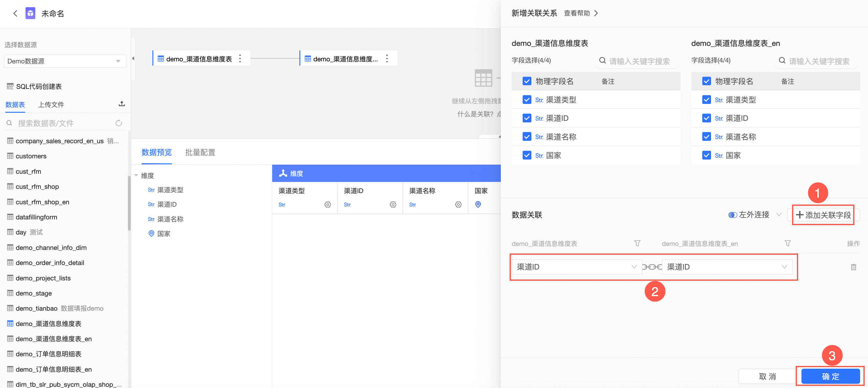Click the 左外连接 join type icon
Viewport: 868px width, 388px height.
coord(733,215)
